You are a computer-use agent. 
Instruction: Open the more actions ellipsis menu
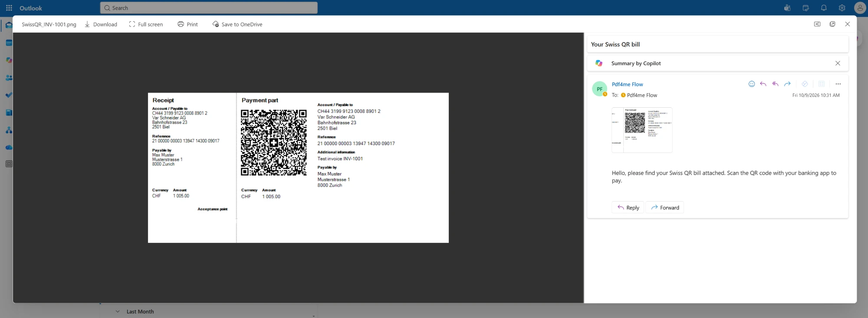point(838,84)
